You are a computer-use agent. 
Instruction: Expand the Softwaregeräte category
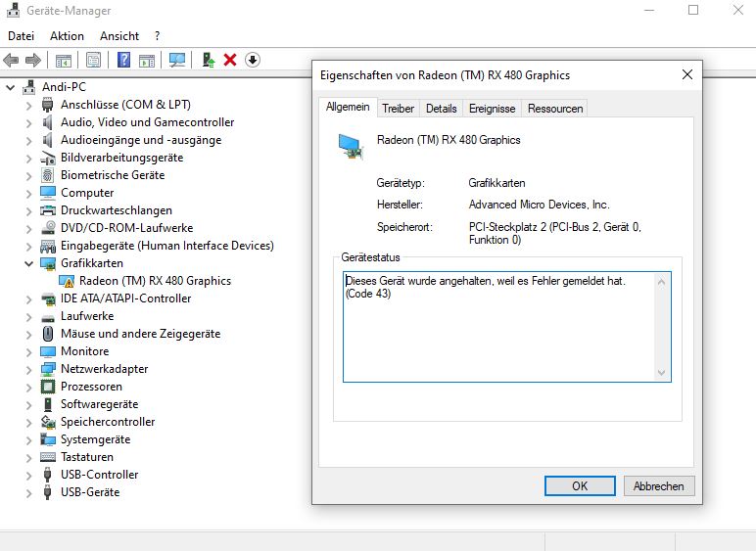pyautogui.click(x=29, y=404)
